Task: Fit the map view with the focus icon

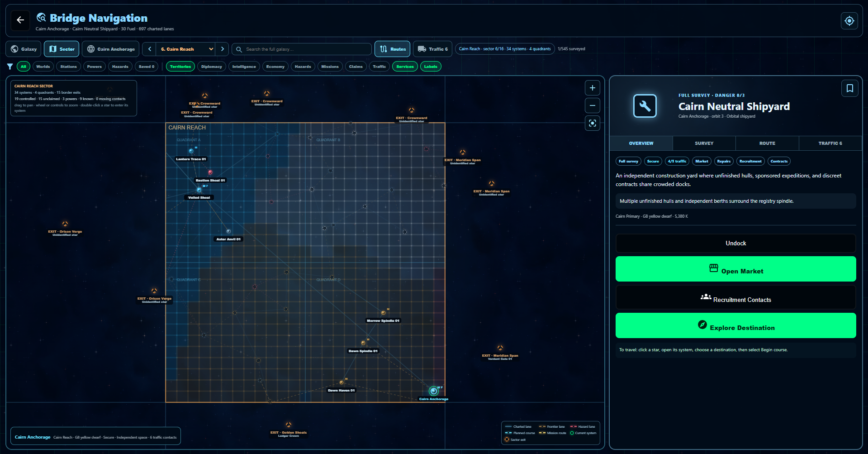Action: click(x=592, y=123)
